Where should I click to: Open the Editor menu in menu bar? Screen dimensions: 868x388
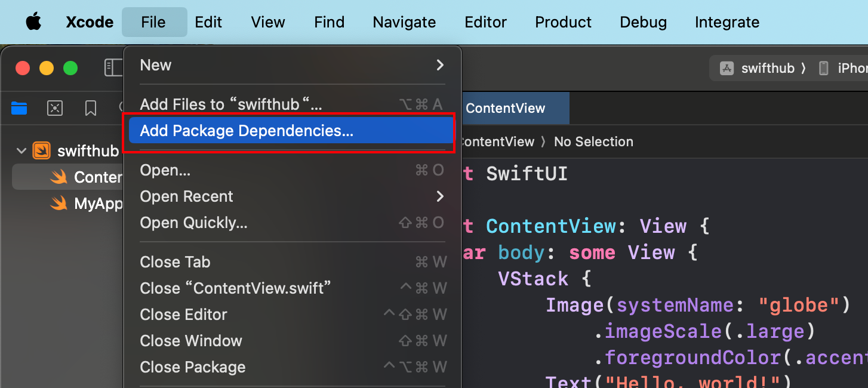pyautogui.click(x=485, y=22)
